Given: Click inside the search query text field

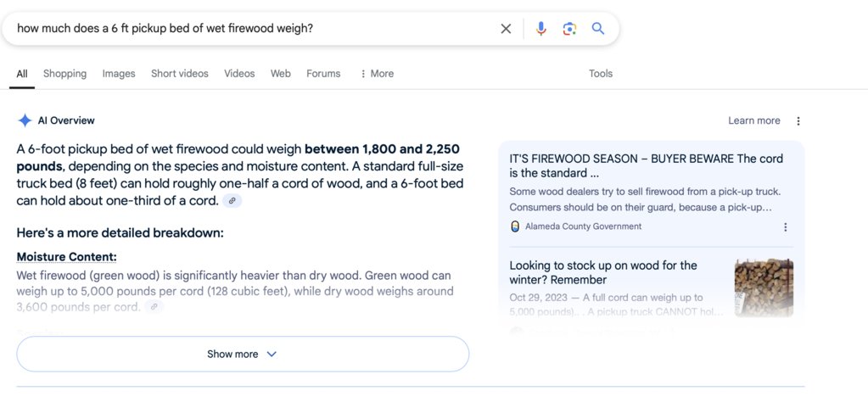Looking at the screenshot, I should (x=255, y=28).
